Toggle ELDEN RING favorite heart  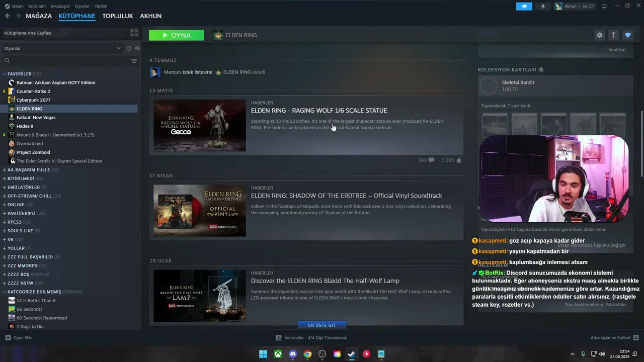(627, 35)
